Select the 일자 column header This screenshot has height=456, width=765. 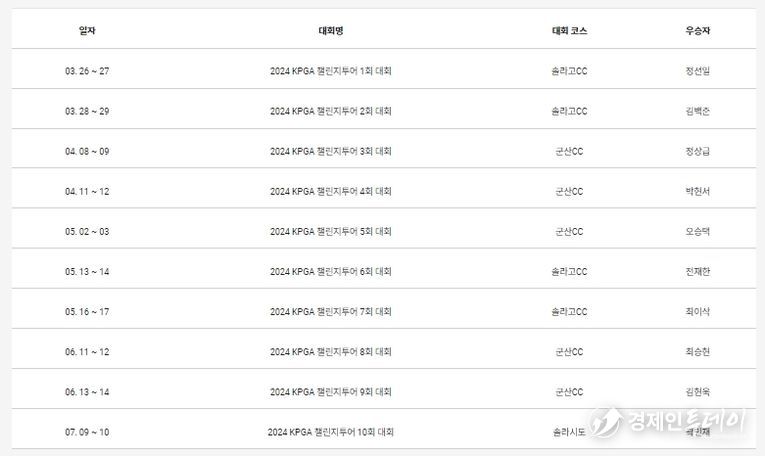[x=87, y=31]
